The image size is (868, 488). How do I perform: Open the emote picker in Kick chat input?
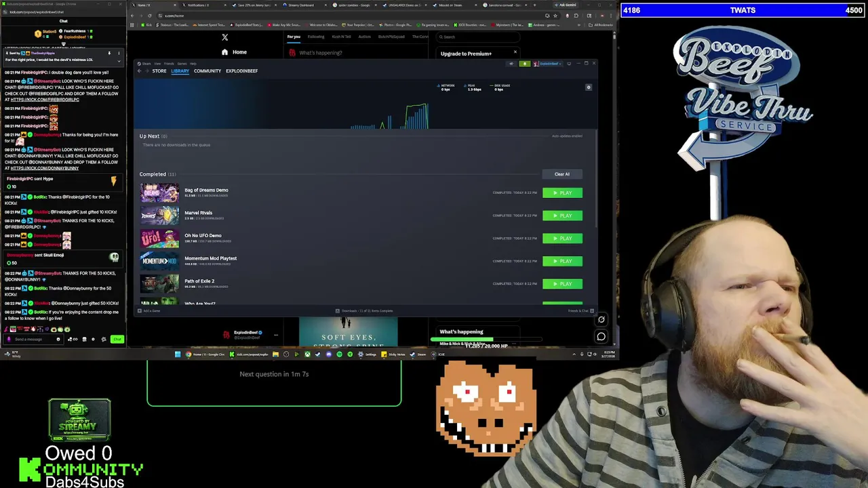(x=58, y=340)
